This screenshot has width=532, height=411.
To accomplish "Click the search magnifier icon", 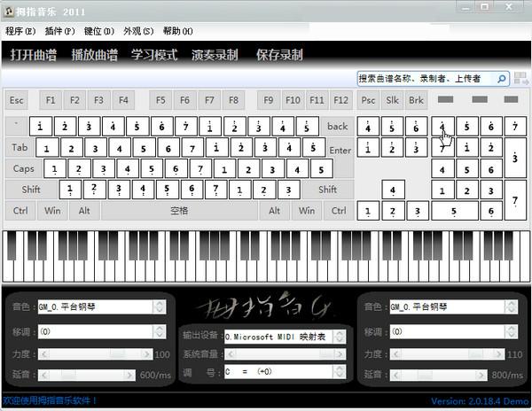I will point(502,78).
